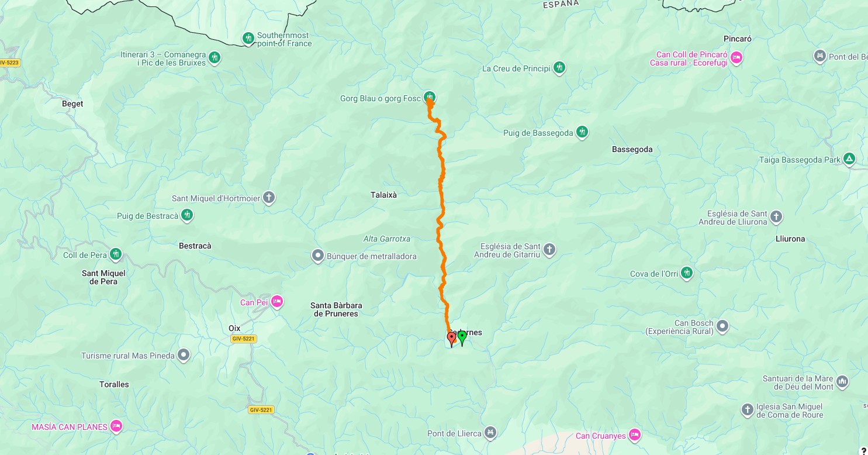
Task: Select the Església de Sant Andreu de Gitarriu icon
Action: [x=549, y=250]
